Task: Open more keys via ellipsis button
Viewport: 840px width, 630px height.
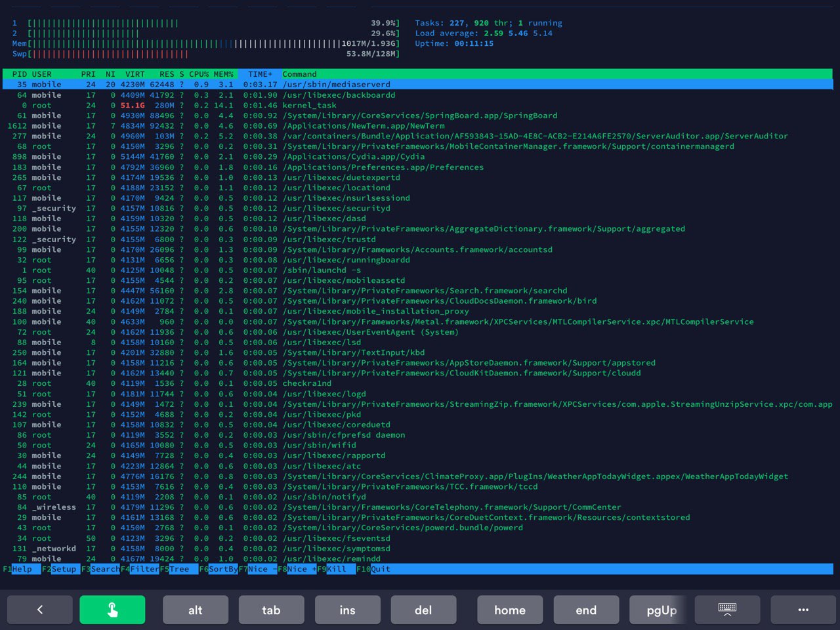Action: click(x=803, y=610)
